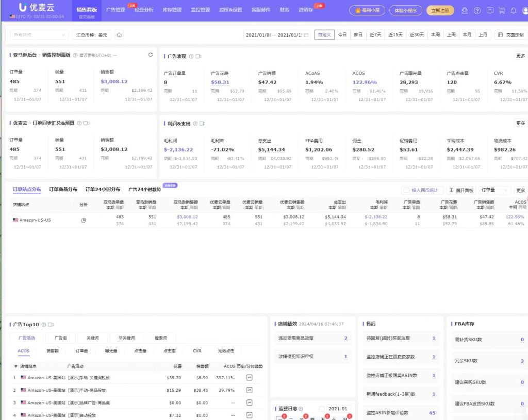Click the date range input field
This screenshot has height=420, width=528.
pos(276,35)
